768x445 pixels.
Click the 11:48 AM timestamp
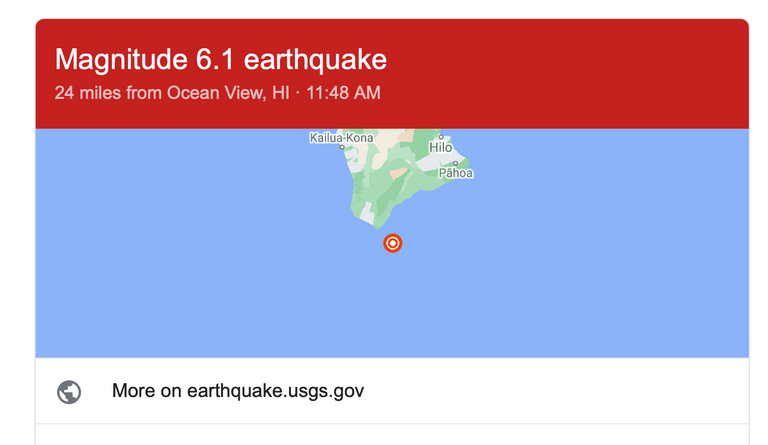tap(343, 93)
